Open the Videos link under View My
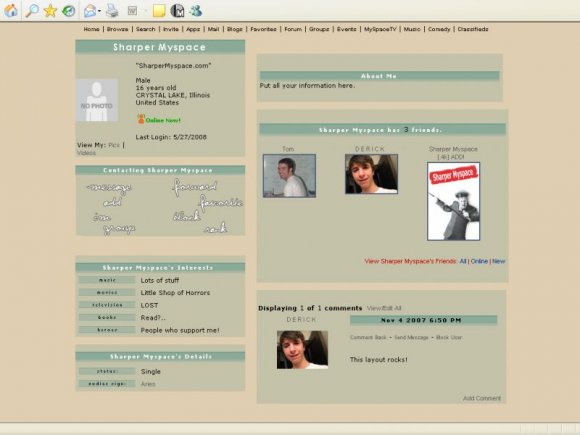Image resolution: width=580 pixels, height=435 pixels. click(x=87, y=153)
